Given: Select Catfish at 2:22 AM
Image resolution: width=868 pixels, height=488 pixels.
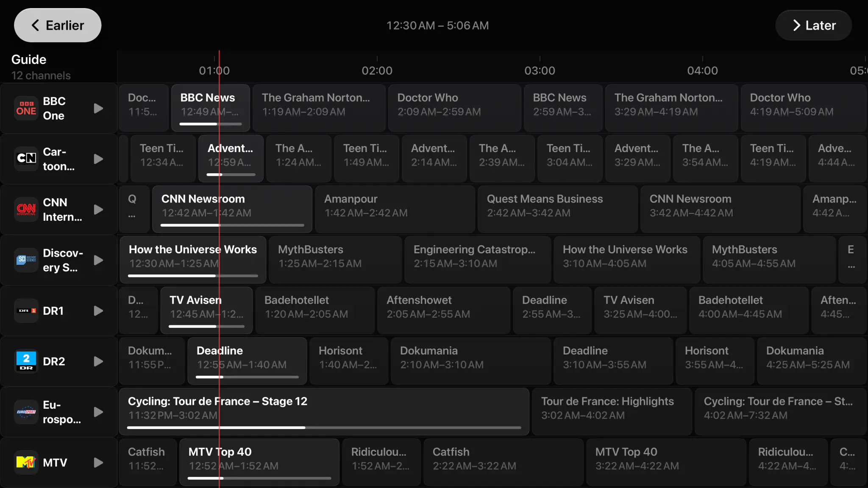Looking at the screenshot, I should 504,462.
